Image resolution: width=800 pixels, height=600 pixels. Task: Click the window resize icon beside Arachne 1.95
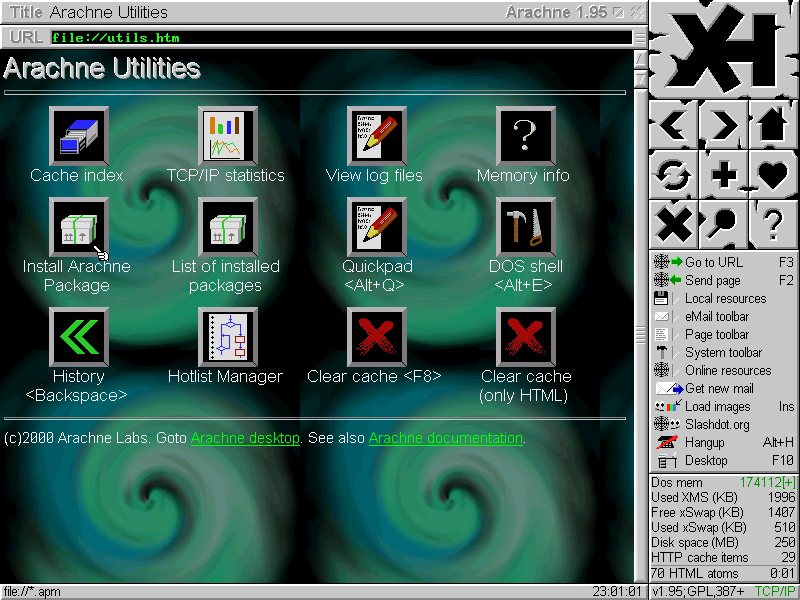pyautogui.click(x=618, y=12)
